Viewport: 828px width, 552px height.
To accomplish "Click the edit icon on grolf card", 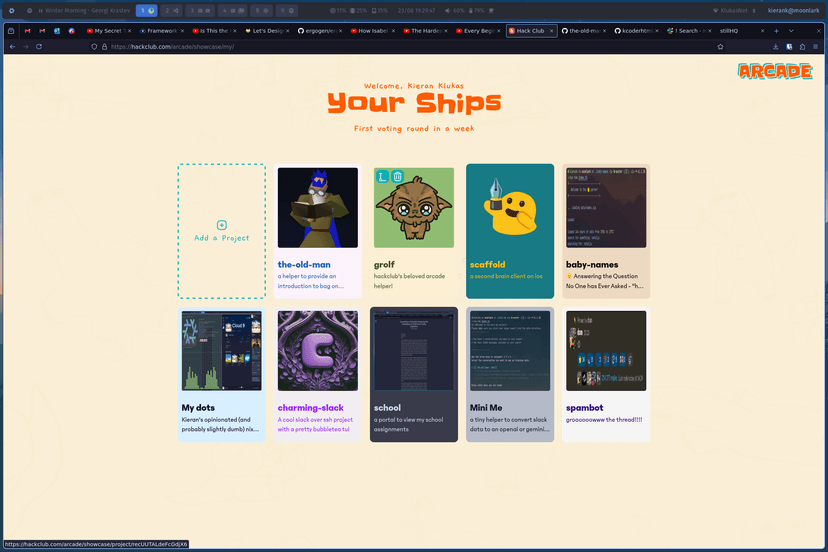I will (382, 176).
